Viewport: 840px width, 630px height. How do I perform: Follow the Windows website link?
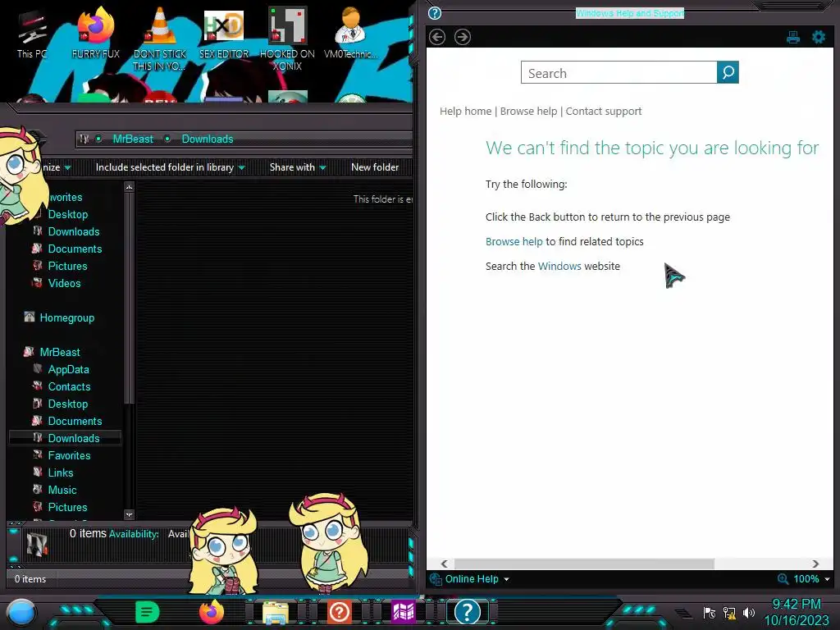point(559,267)
